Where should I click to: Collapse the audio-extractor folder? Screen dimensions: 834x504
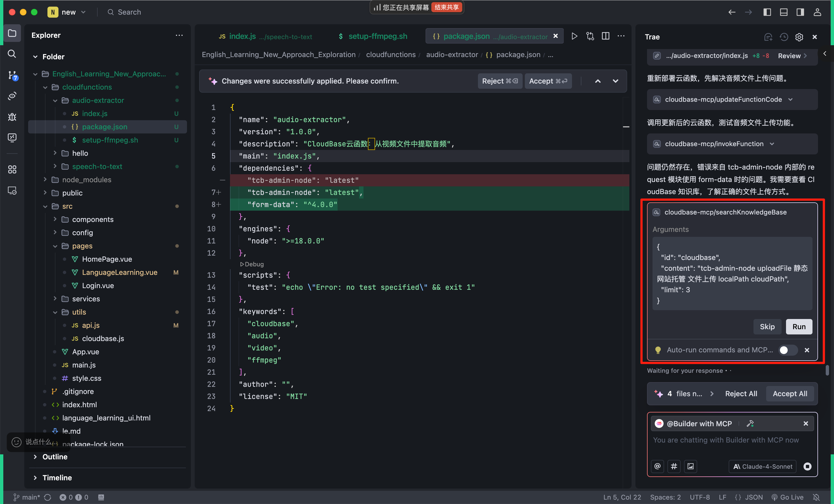coord(55,101)
